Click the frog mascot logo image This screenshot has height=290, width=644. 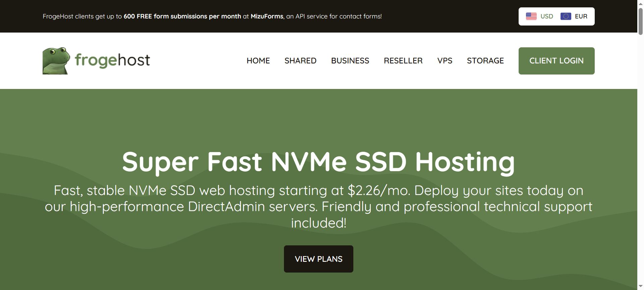point(56,61)
